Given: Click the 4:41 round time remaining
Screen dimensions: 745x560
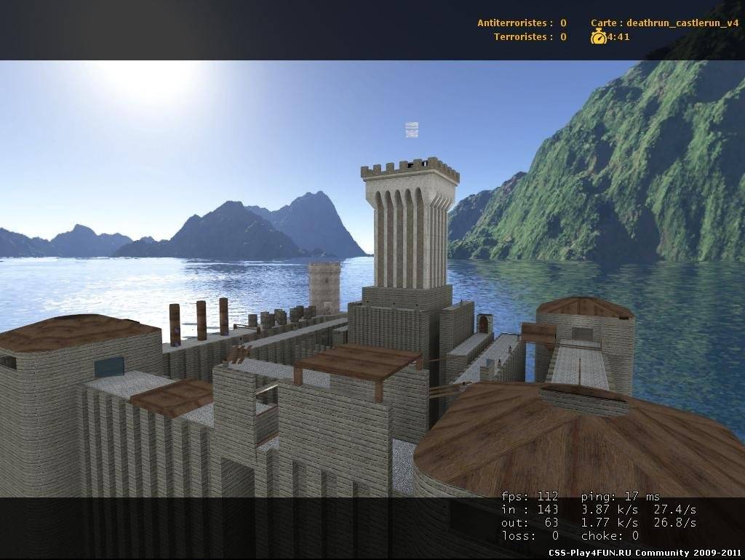Looking at the screenshot, I should coord(618,37).
